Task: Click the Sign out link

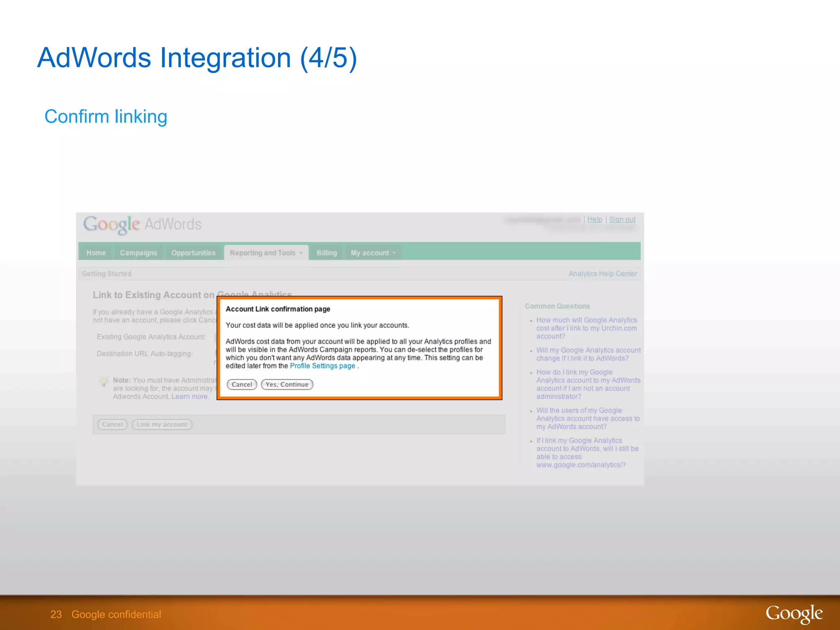Action: pos(622,219)
